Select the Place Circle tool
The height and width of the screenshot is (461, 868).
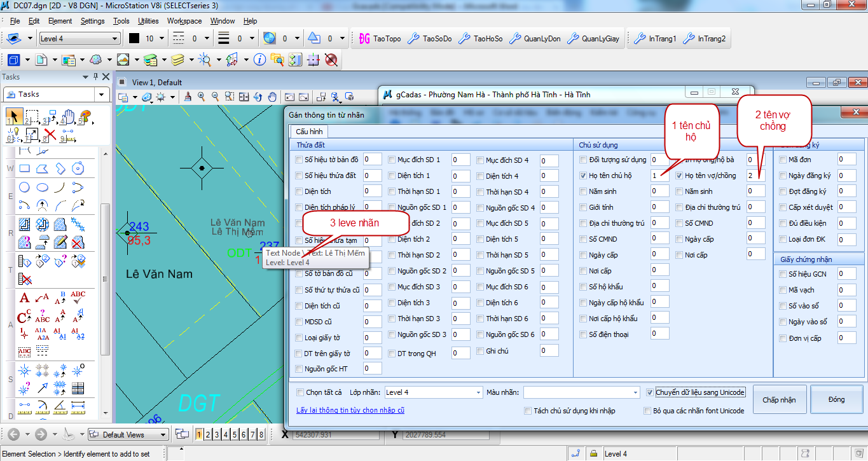[24, 187]
